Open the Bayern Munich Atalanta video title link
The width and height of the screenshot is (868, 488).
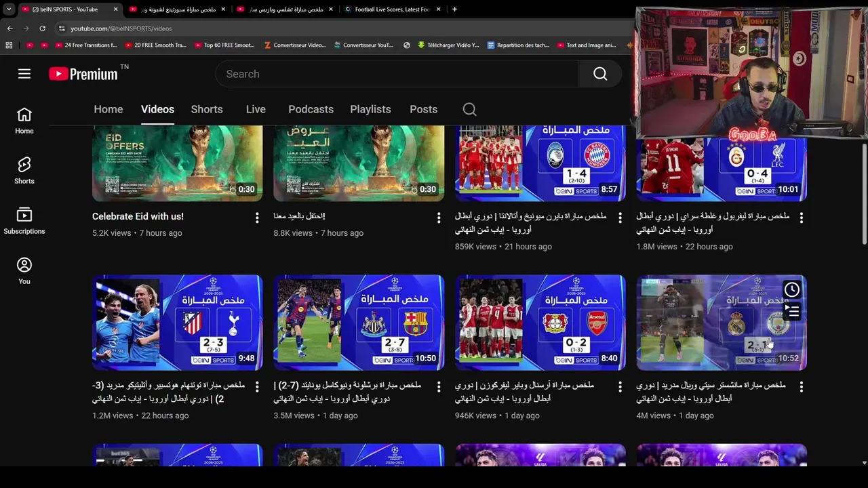[x=530, y=223]
